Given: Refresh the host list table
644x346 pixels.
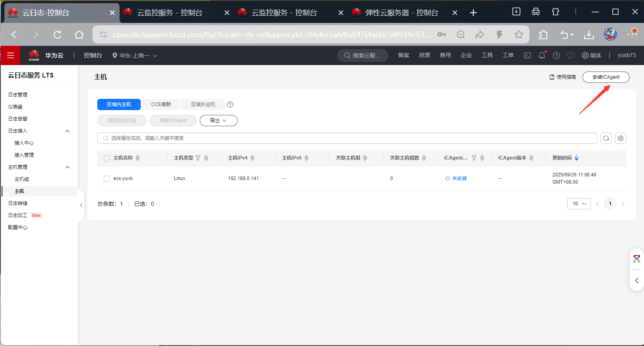Looking at the screenshot, I should [x=606, y=138].
